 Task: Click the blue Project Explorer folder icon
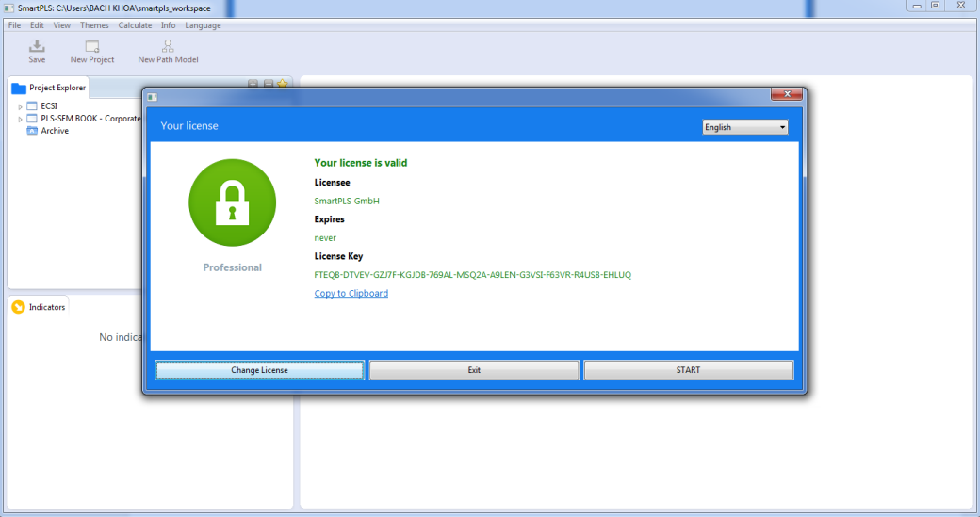click(19, 88)
